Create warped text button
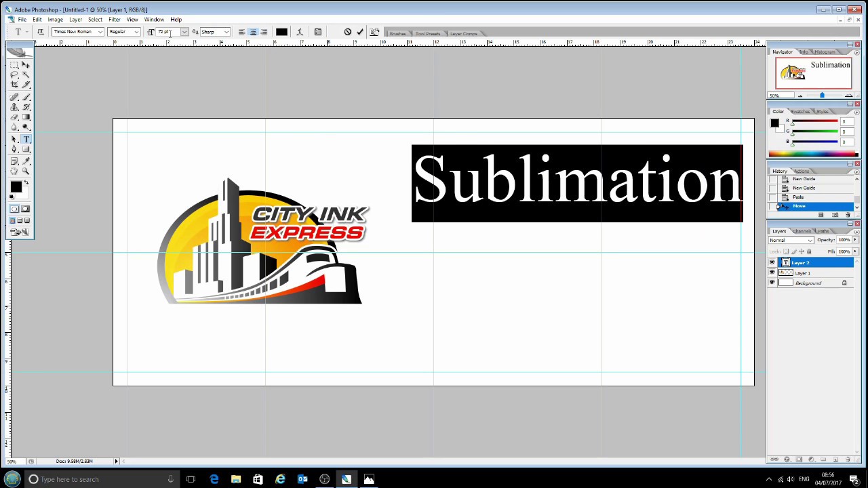 tap(300, 32)
